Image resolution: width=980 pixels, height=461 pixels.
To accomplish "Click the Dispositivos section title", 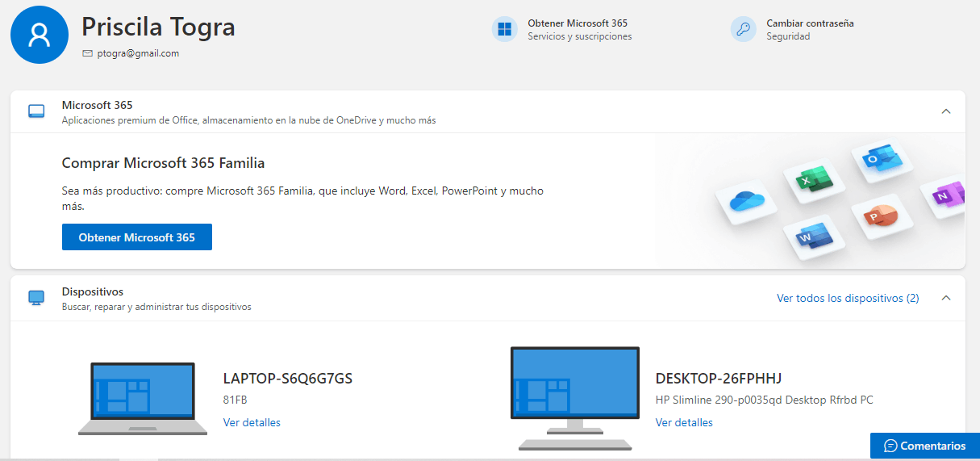I will coord(93,291).
